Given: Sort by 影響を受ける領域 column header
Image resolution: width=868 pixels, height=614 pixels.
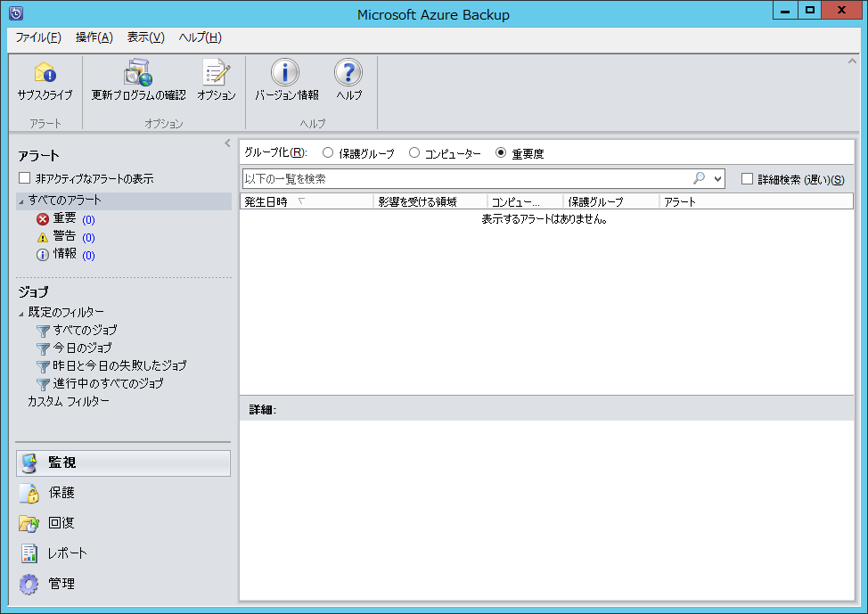Looking at the screenshot, I should 430,201.
